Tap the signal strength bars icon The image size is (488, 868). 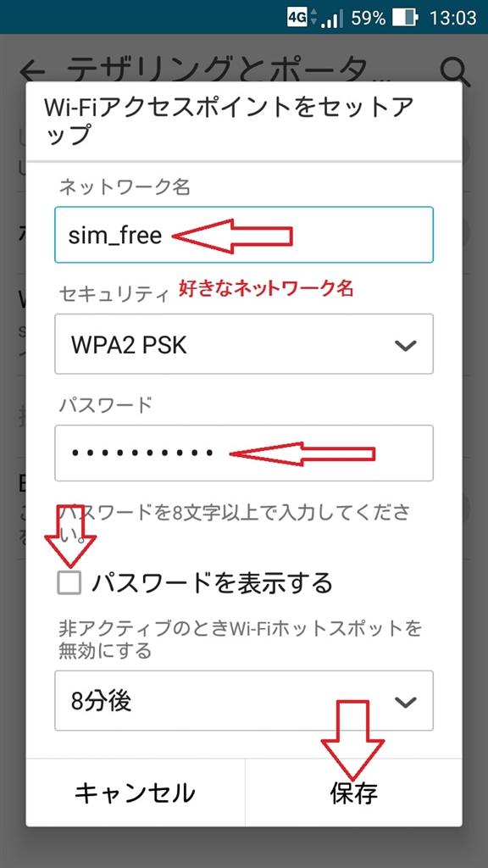(332, 18)
